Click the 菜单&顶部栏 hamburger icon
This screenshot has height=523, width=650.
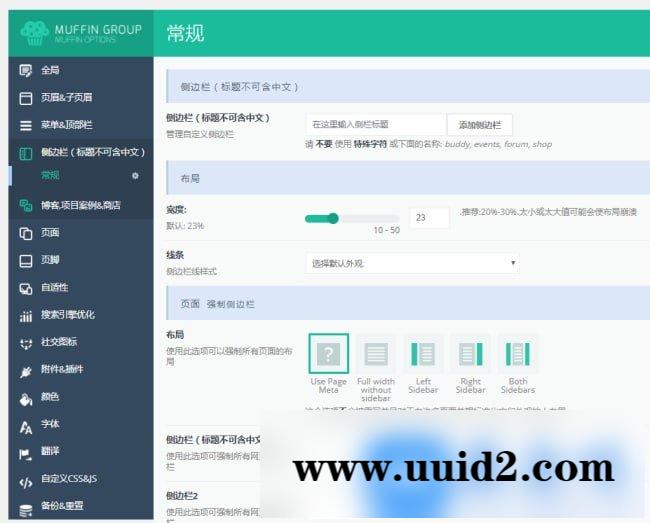coord(26,125)
